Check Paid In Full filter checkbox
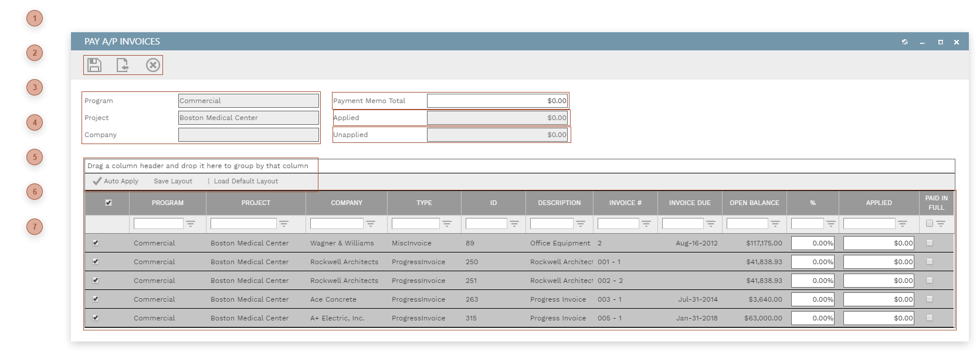 coord(930,223)
